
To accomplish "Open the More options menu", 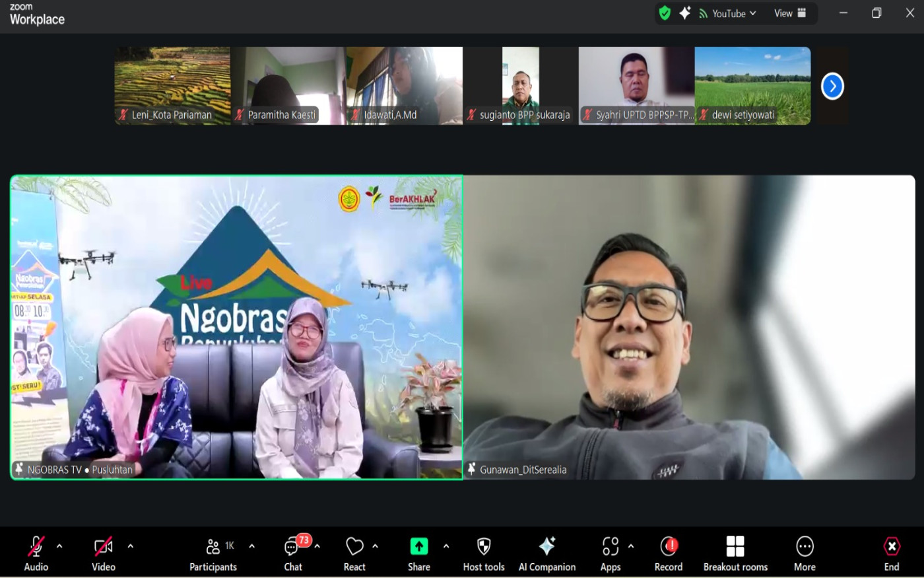I will 805,552.
